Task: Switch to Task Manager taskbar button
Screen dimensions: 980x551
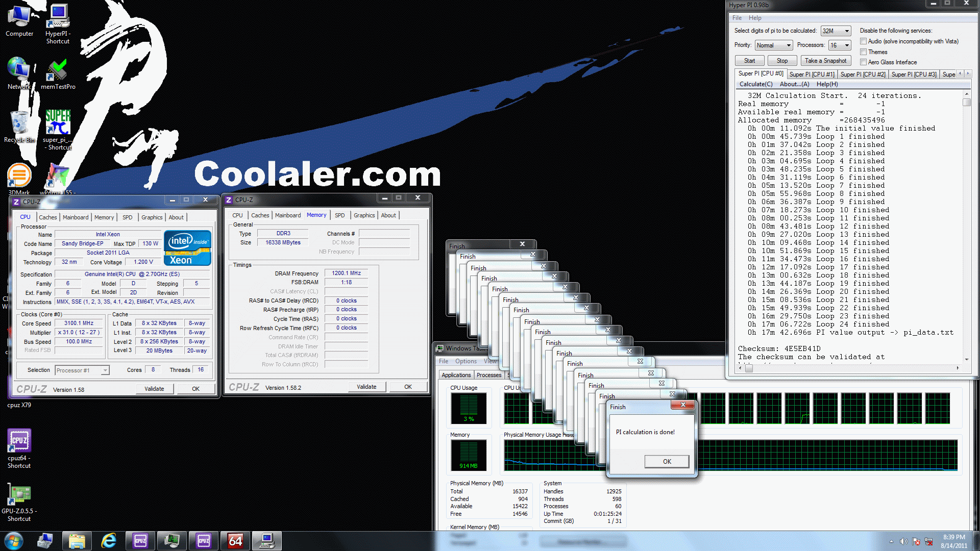Action: (x=171, y=541)
